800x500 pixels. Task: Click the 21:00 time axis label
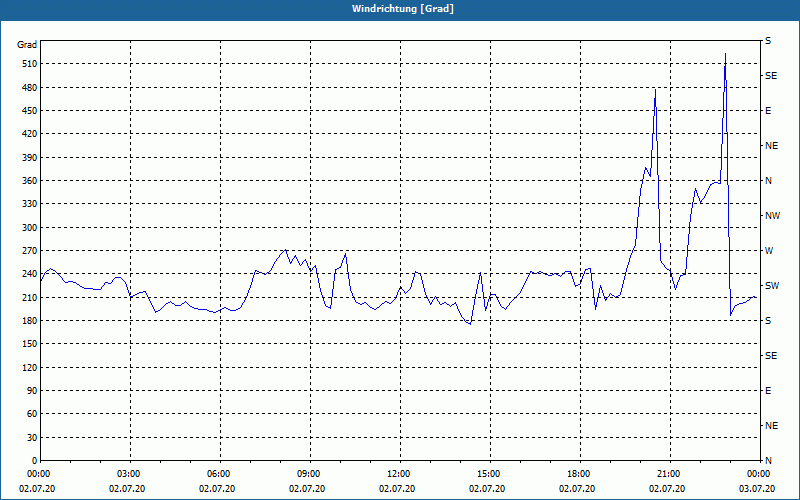(x=670, y=474)
